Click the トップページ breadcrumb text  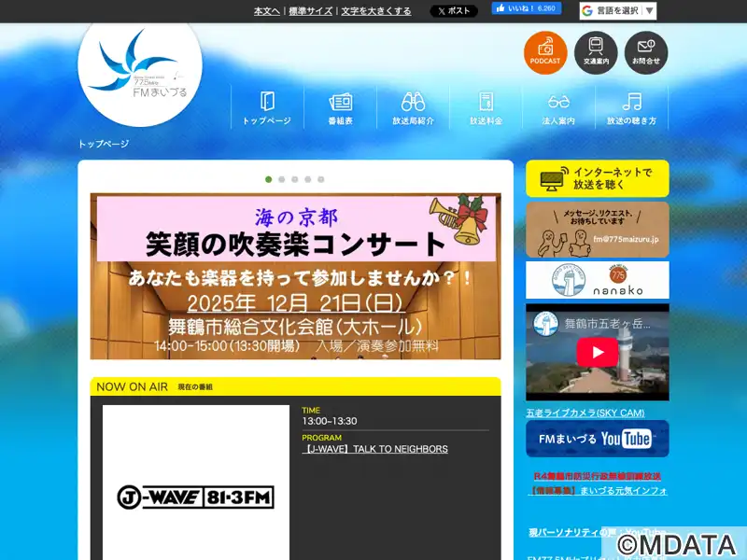click(x=104, y=144)
